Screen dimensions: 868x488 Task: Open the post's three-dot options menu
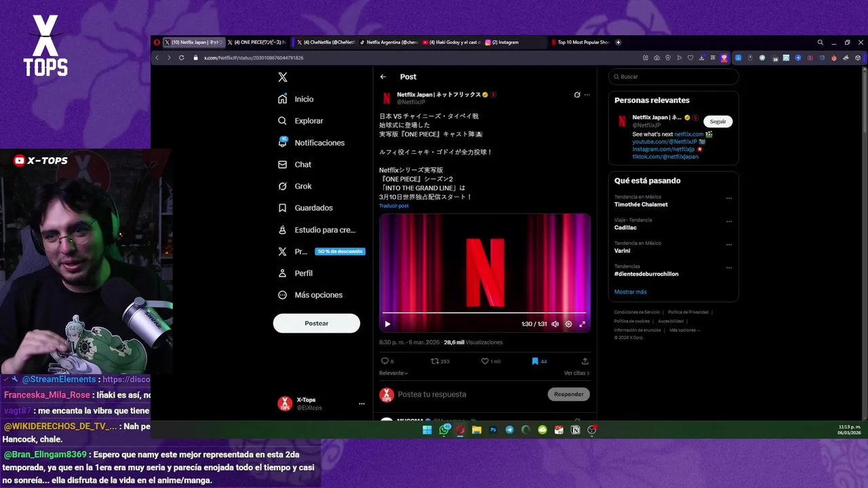coord(587,95)
